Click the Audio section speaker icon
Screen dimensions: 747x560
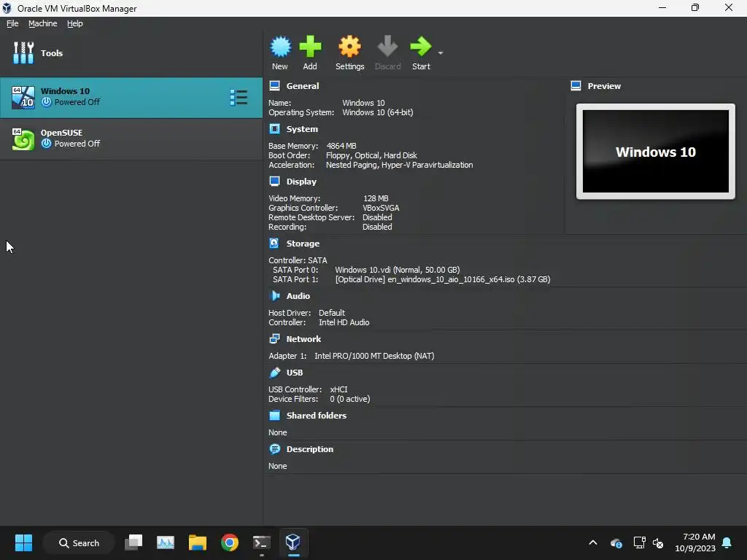click(x=274, y=296)
